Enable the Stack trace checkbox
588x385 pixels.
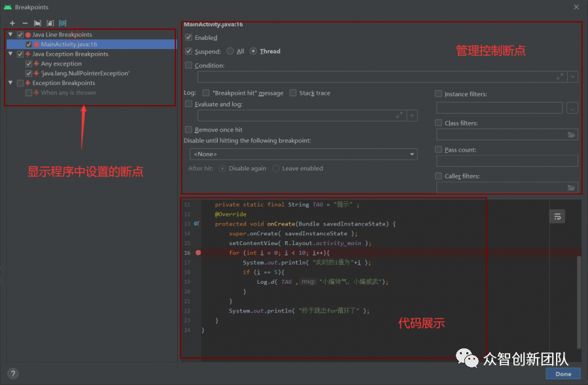click(x=293, y=93)
